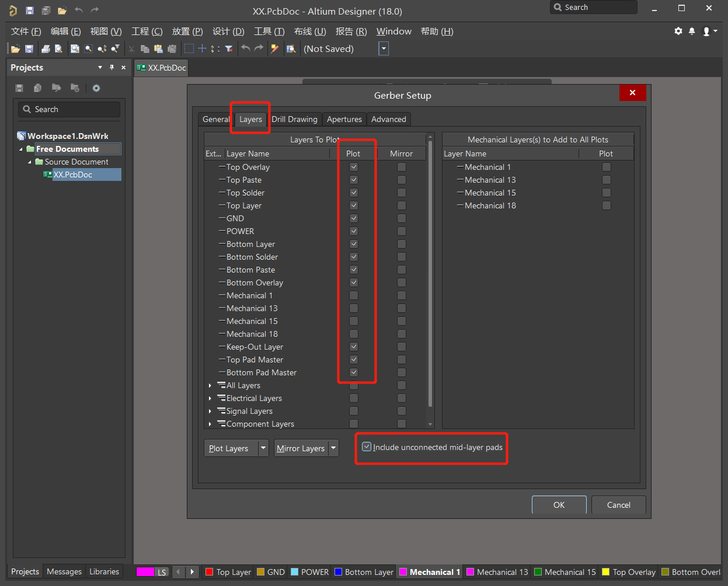Click the cut scissors icon in toolbar

click(131, 49)
